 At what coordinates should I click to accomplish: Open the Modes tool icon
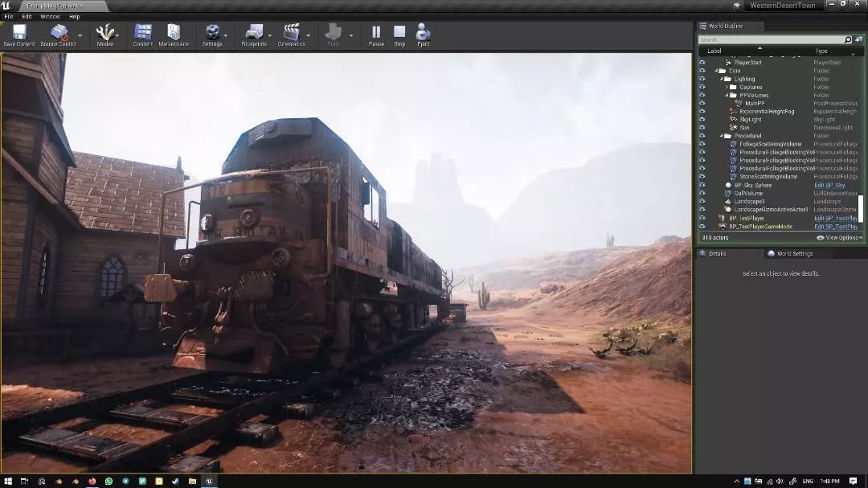pos(104,31)
